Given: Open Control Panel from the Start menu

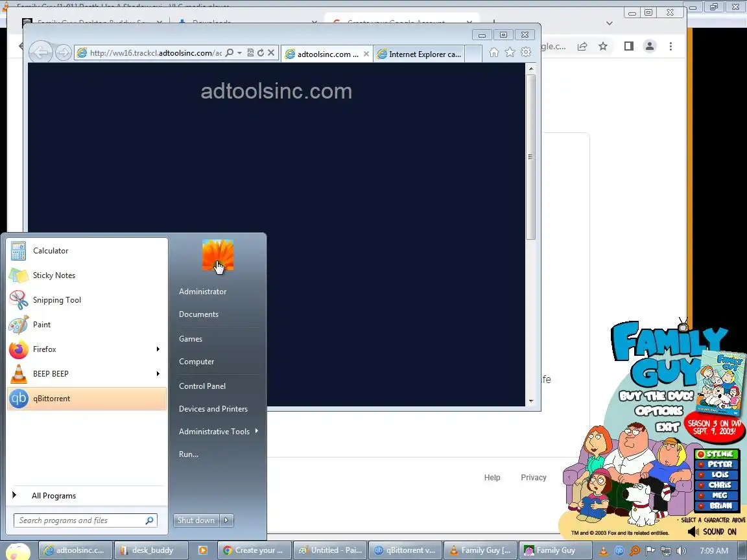Looking at the screenshot, I should click(x=202, y=386).
